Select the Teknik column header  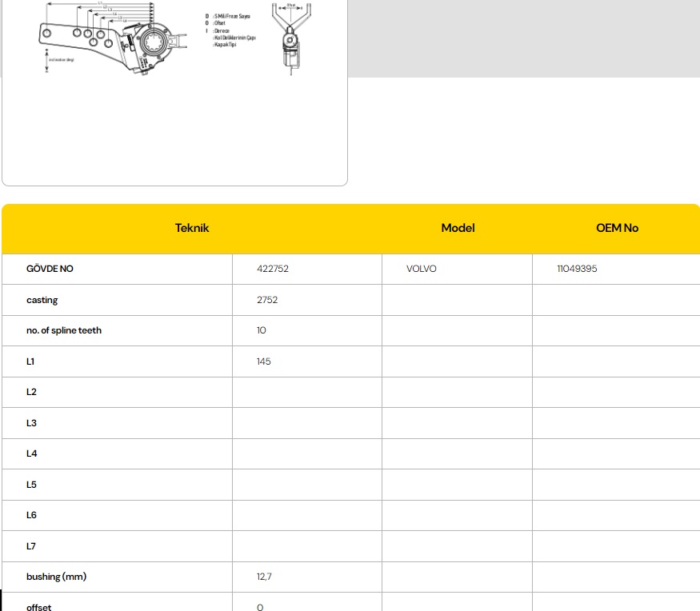click(x=192, y=228)
